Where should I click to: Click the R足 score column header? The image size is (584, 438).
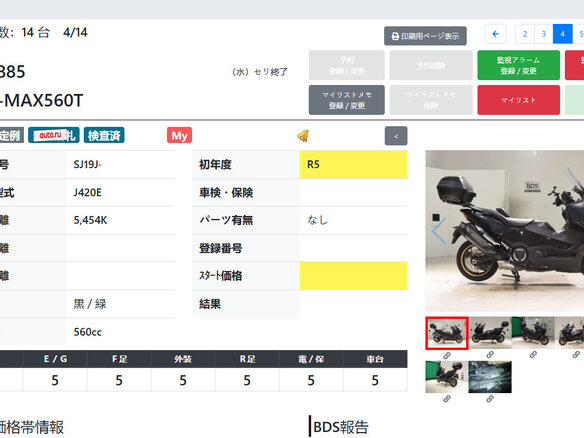(x=247, y=359)
